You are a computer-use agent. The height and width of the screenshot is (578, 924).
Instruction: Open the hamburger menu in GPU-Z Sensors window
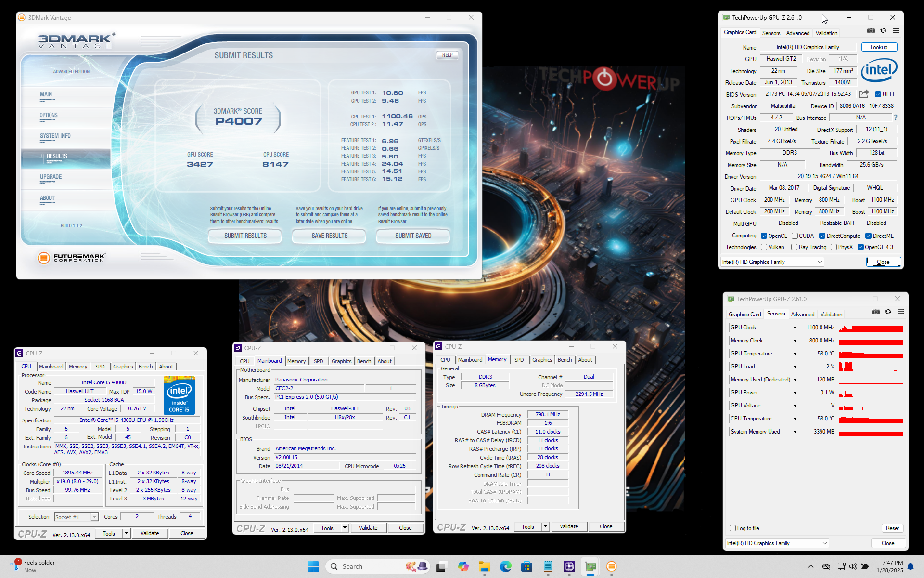click(900, 312)
